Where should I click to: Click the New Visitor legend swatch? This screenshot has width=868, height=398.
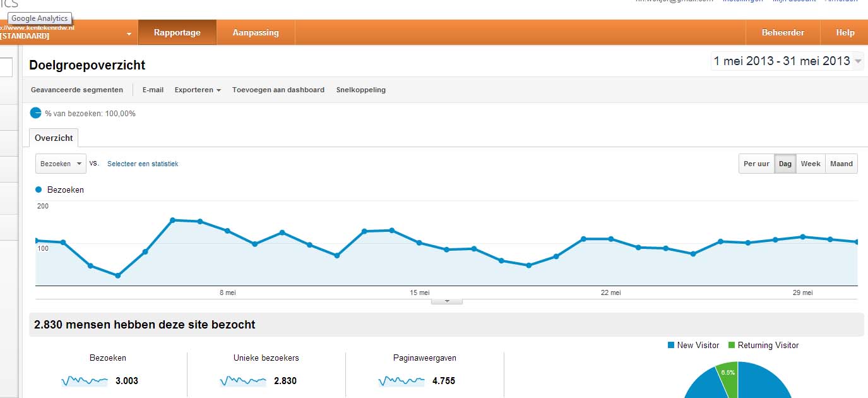tap(670, 345)
